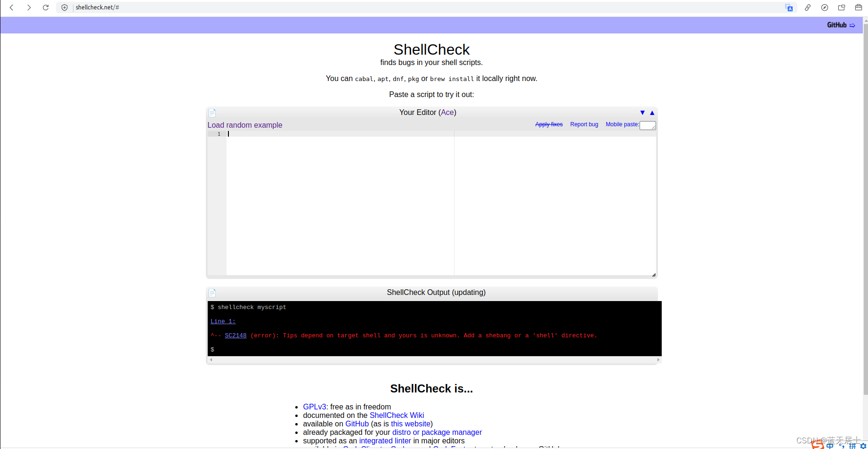Open the share window icon
Viewport: 868px width, 449px height.
coord(842,8)
